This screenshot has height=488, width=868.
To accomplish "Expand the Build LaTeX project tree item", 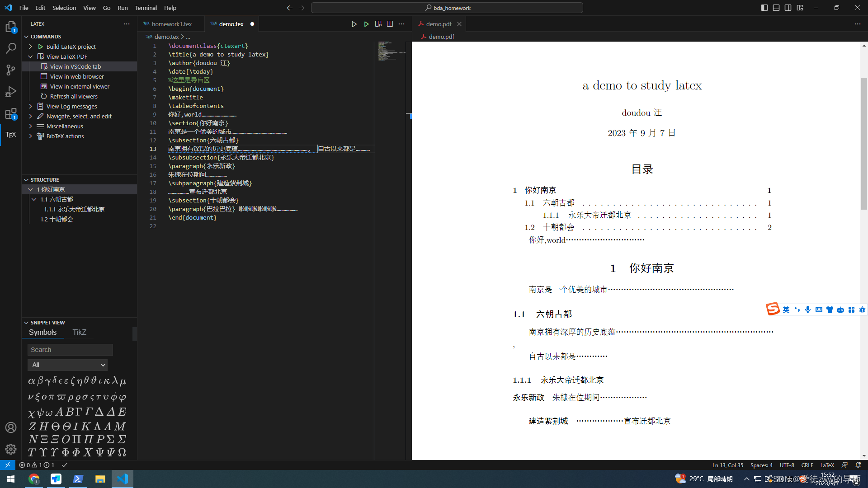I will point(30,47).
